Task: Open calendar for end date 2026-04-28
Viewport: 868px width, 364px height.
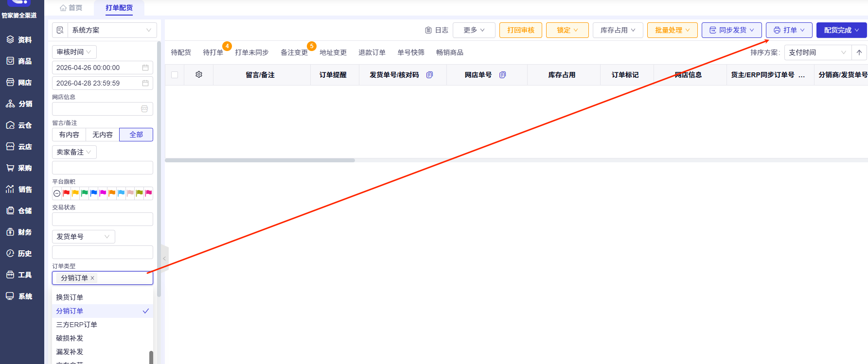Action: coord(145,83)
